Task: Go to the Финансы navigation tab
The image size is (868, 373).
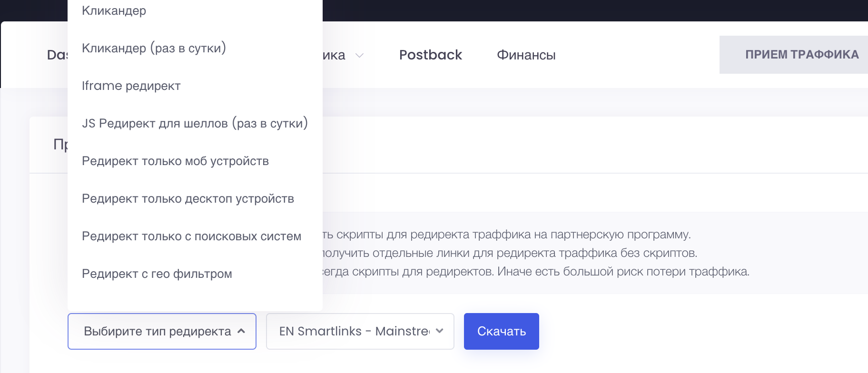Action: [x=526, y=55]
